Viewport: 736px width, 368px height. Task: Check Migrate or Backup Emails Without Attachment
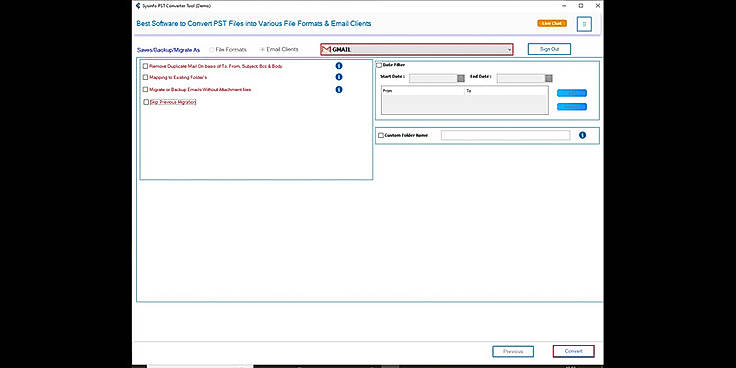click(146, 89)
